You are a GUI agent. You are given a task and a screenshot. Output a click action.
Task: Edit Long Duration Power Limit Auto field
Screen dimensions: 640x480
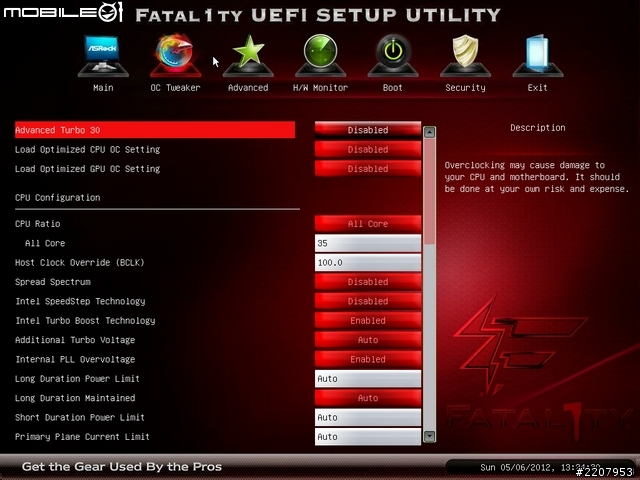(368, 379)
